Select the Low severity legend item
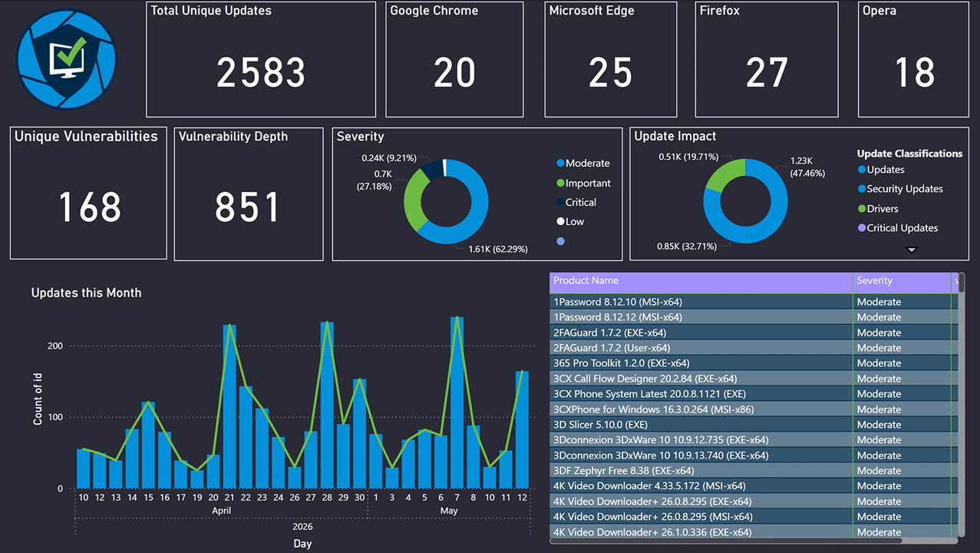This screenshot has width=980, height=553. [570, 221]
